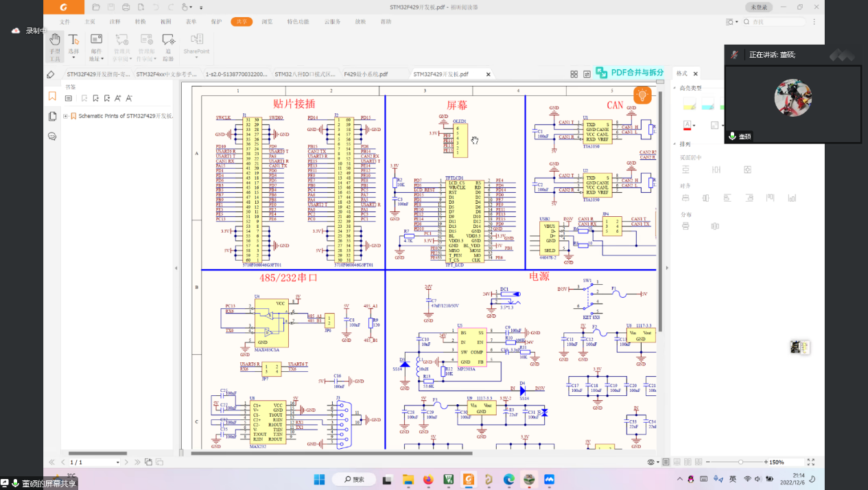Click the PDF合并与拆分 banner button

[x=630, y=73]
